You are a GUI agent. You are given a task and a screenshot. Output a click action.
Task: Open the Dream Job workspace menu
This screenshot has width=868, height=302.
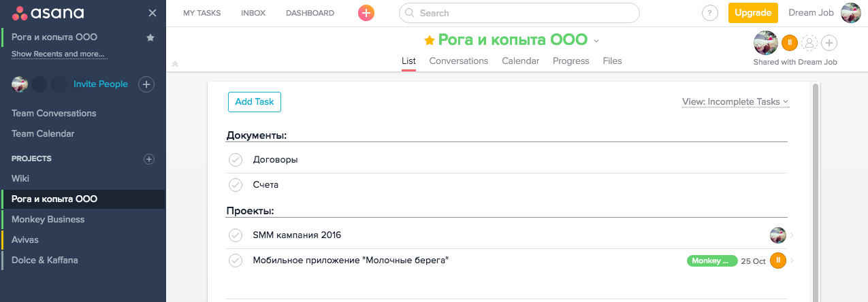(x=812, y=13)
